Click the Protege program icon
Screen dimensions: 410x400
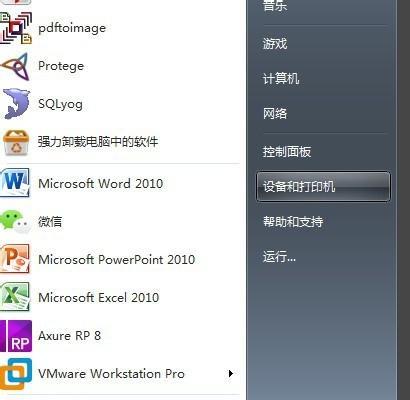(x=15, y=66)
